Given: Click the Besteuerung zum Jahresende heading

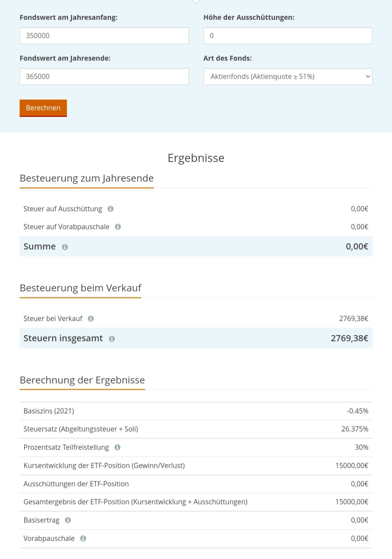Looking at the screenshot, I should click(87, 178).
